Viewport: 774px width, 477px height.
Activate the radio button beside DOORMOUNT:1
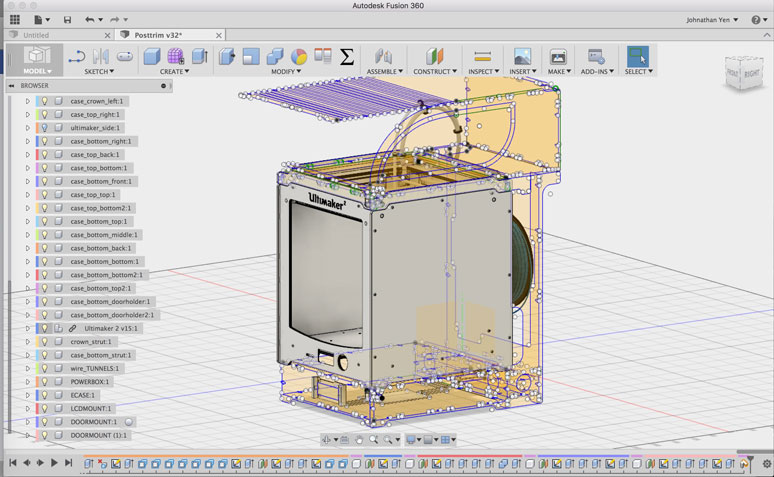click(128, 422)
